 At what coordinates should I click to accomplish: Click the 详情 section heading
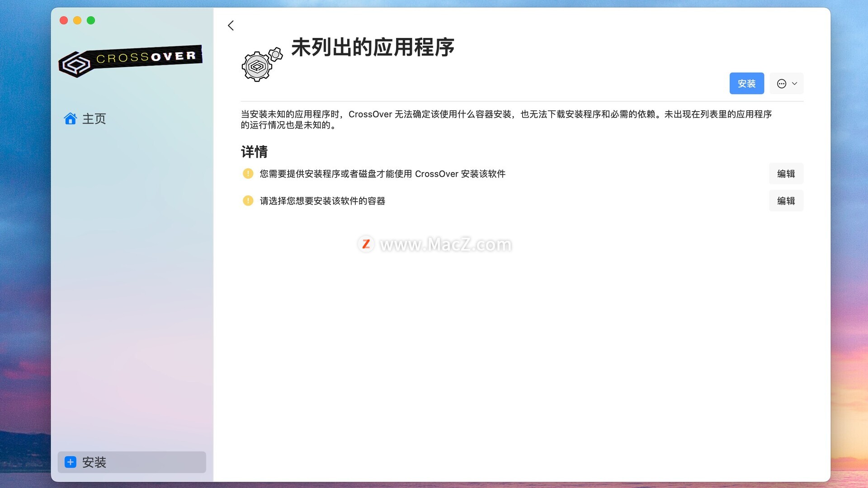tap(254, 152)
